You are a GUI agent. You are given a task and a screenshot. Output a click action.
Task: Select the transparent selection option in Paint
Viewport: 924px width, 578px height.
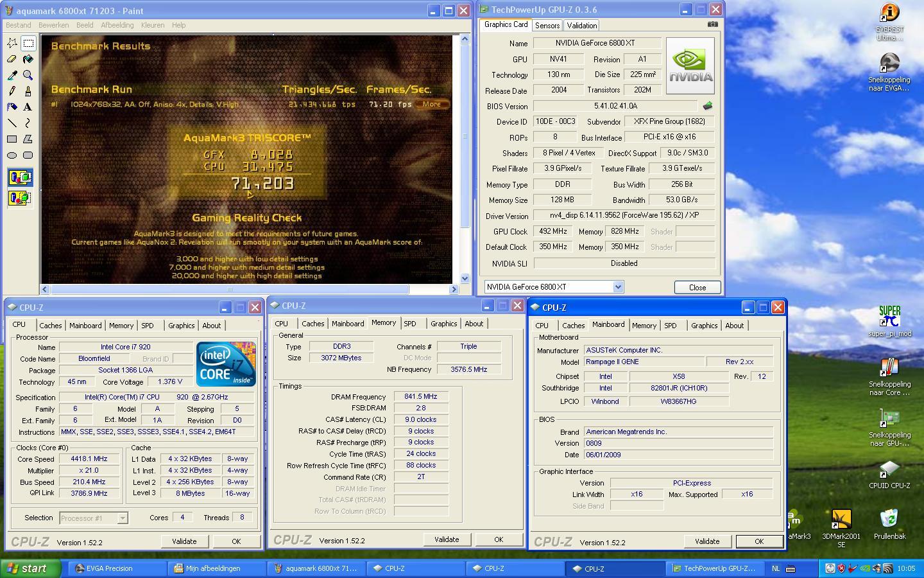[x=20, y=198]
